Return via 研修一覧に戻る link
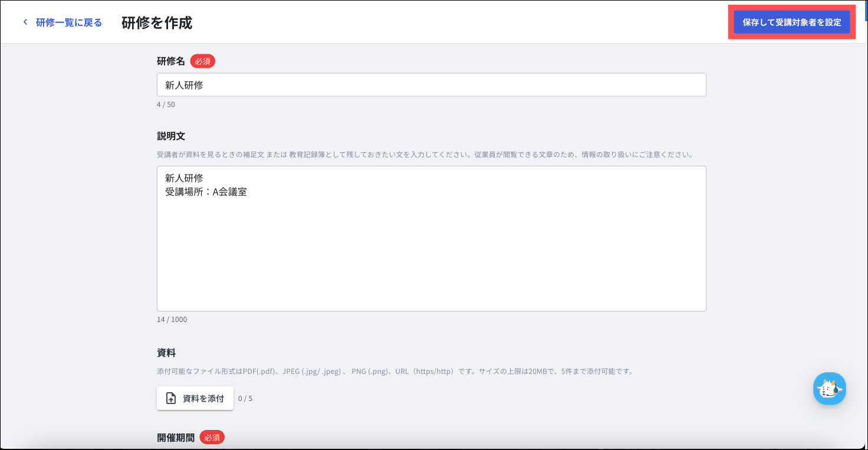Image resolution: width=868 pixels, height=450 pixels. tap(68, 22)
